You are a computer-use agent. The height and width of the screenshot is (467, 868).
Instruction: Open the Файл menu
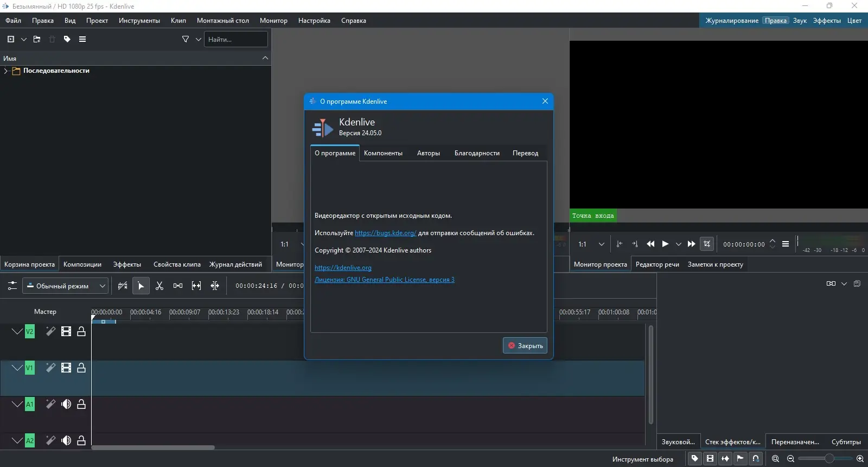click(14, 21)
